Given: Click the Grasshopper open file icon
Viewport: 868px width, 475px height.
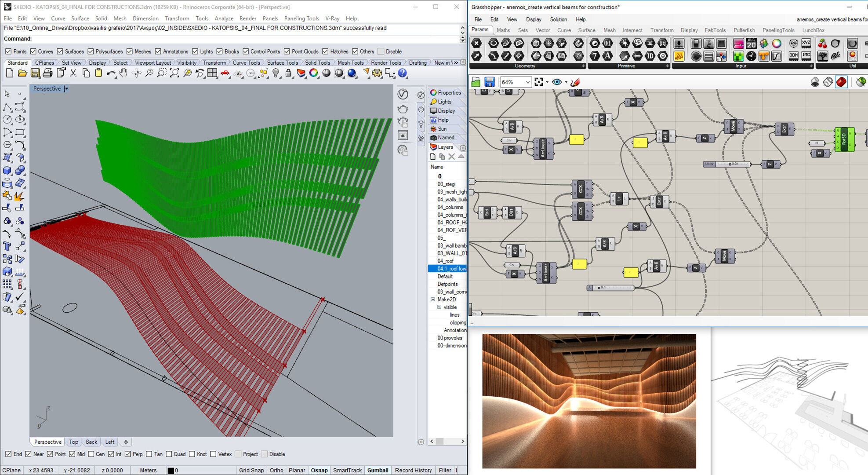Looking at the screenshot, I should pyautogui.click(x=476, y=82).
